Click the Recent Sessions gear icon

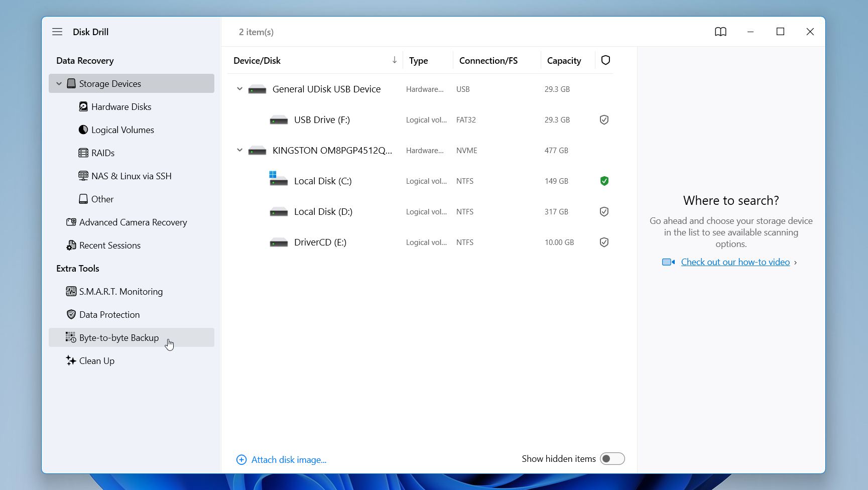tap(71, 245)
